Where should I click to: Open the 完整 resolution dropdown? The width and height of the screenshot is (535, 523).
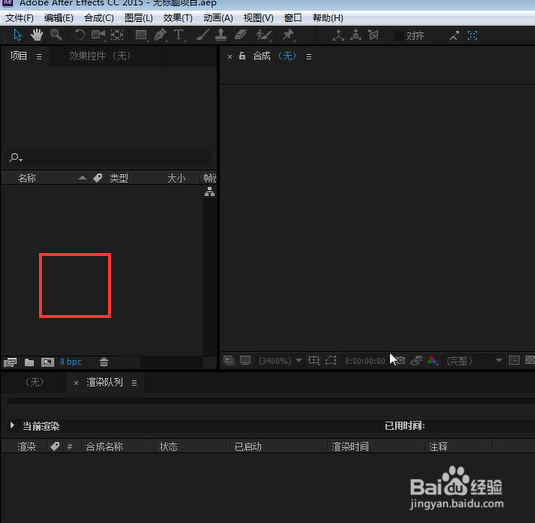click(474, 361)
